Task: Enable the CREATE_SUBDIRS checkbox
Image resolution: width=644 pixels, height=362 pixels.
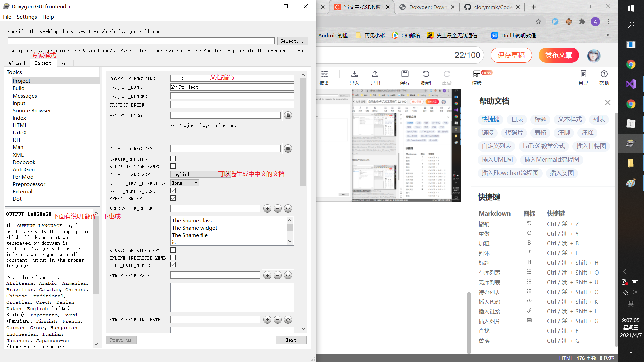Action: click(x=173, y=159)
